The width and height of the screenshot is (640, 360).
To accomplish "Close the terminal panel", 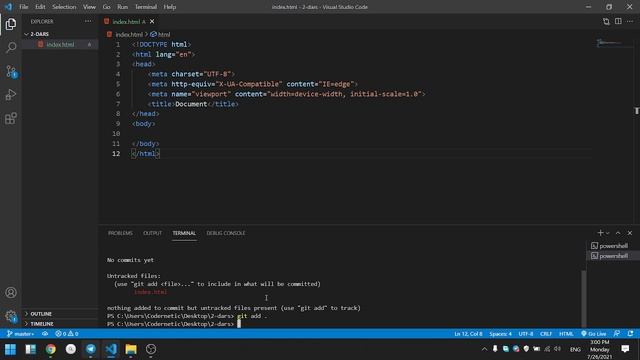I will 630,233.
